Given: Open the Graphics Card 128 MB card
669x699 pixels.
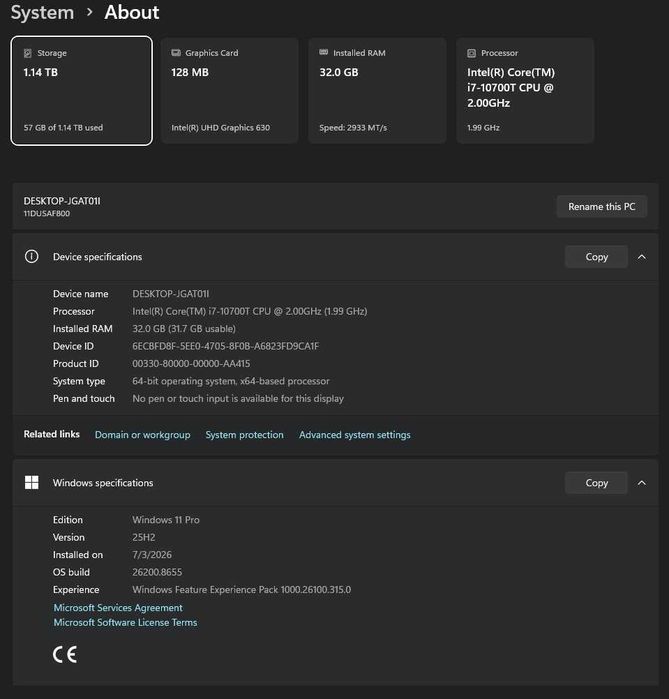Looking at the screenshot, I should (x=230, y=91).
